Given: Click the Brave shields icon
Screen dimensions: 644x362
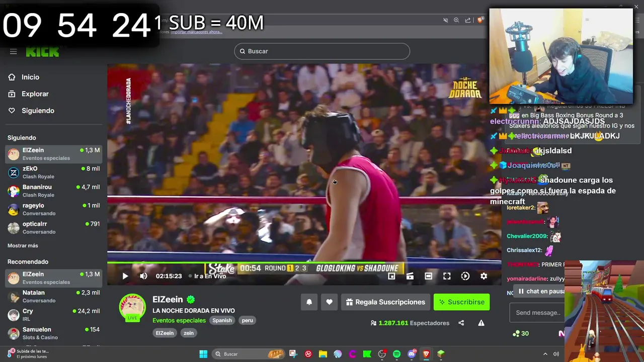Looking at the screenshot, I should [x=480, y=20].
